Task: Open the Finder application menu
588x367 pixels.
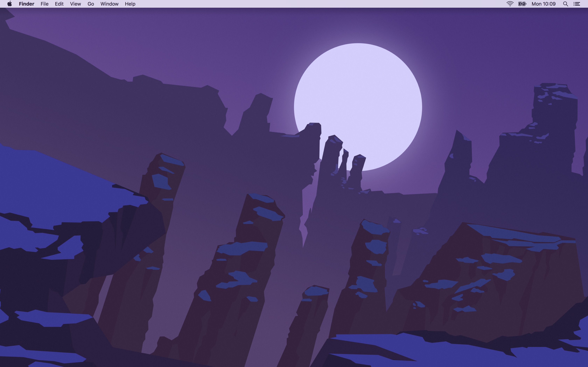Action: coord(26,4)
